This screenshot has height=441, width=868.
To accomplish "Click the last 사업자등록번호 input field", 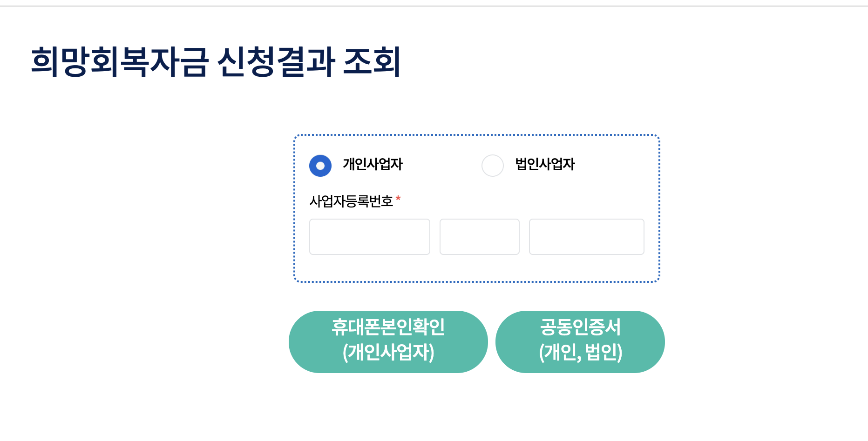I will point(586,237).
